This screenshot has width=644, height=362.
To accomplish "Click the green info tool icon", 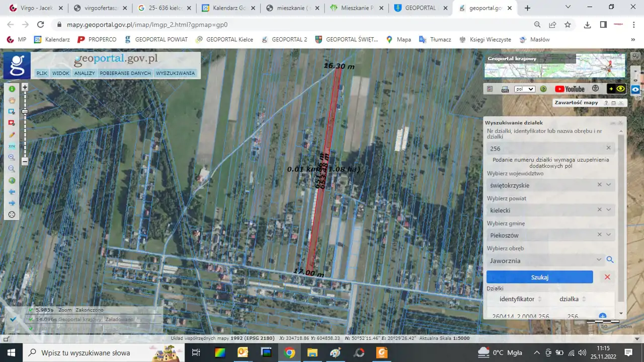I will click(x=12, y=89).
